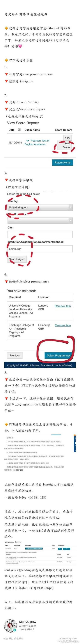Click the Search Again button
Screen dimensions: 80x644
pos(17,259)
